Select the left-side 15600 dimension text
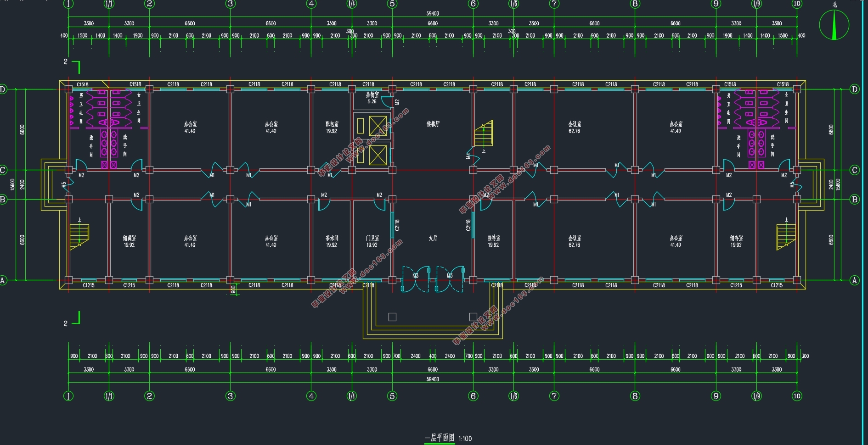Viewport: 868px width, 445px height. pyautogui.click(x=12, y=184)
